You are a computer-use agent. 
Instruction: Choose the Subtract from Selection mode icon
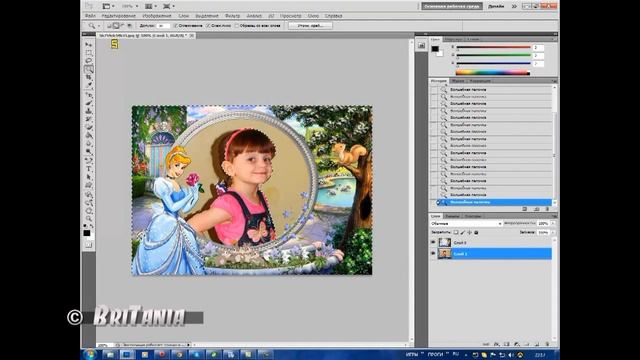pos(122,26)
